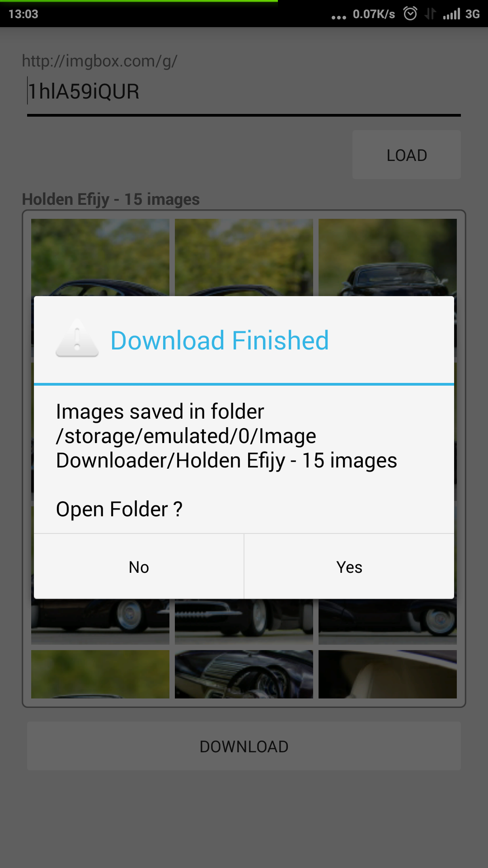Tap the signal strength bars icon
The height and width of the screenshot is (868, 488).
pyautogui.click(x=451, y=14)
